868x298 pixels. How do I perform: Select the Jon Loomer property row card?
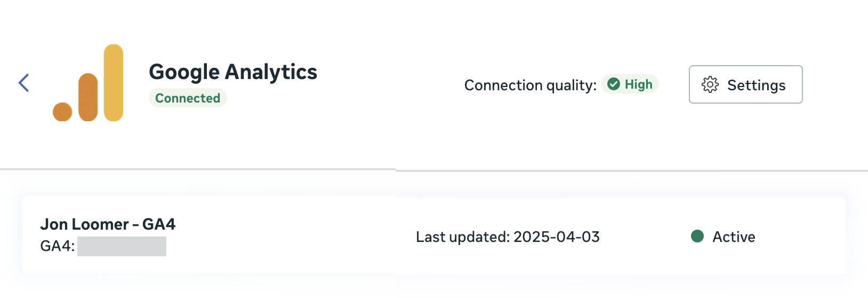pos(434,235)
